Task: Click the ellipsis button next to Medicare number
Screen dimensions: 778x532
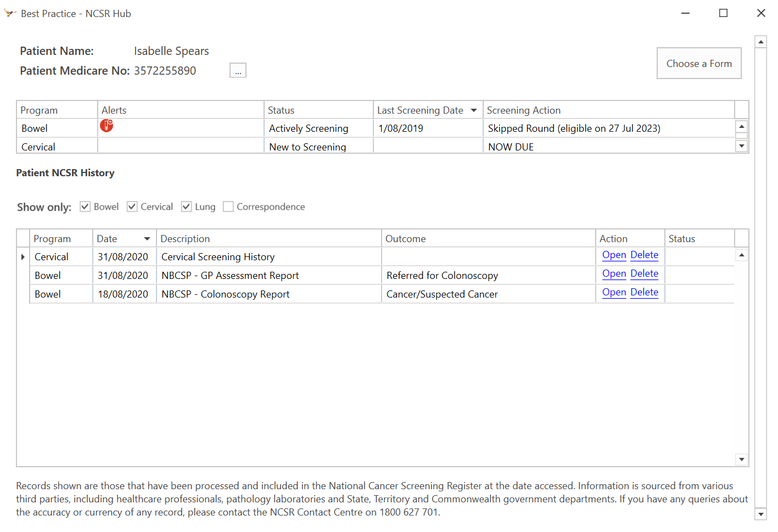Action: point(238,70)
